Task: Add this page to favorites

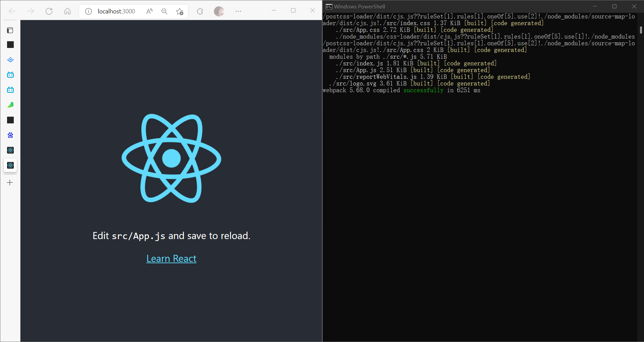Action: [x=180, y=11]
